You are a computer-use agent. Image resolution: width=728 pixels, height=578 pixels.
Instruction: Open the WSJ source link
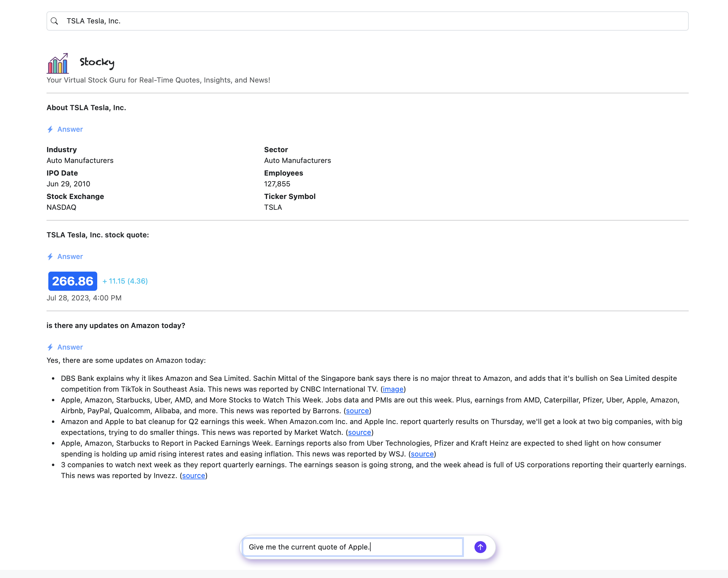[x=422, y=454]
